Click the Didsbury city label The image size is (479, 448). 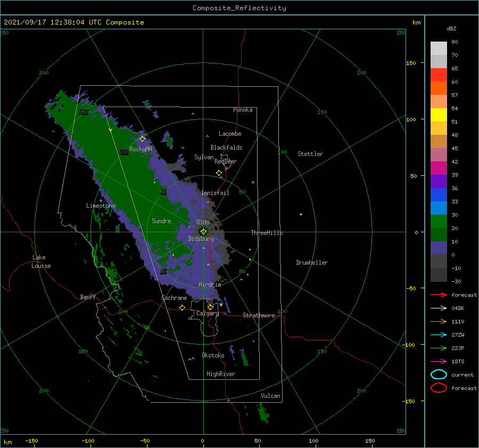(201, 239)
